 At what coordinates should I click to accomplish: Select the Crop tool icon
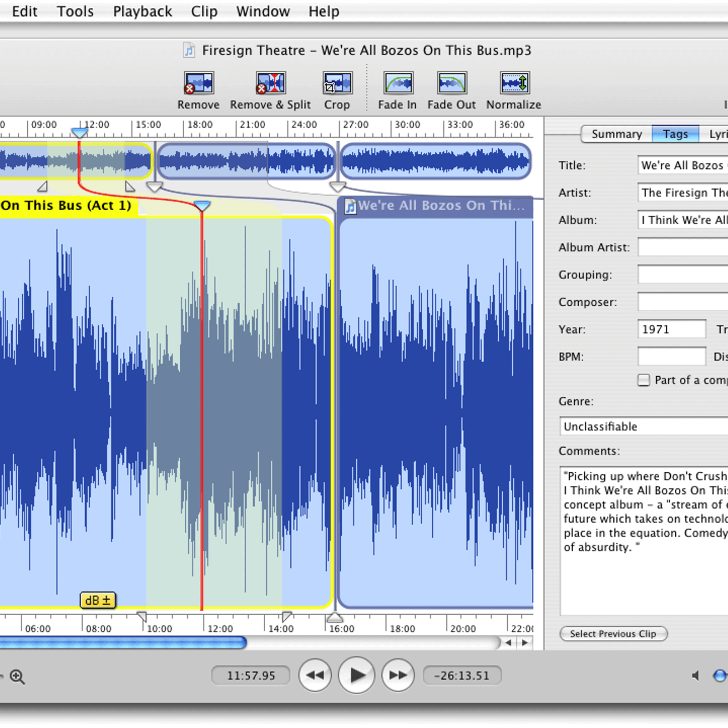click(337, 83)
